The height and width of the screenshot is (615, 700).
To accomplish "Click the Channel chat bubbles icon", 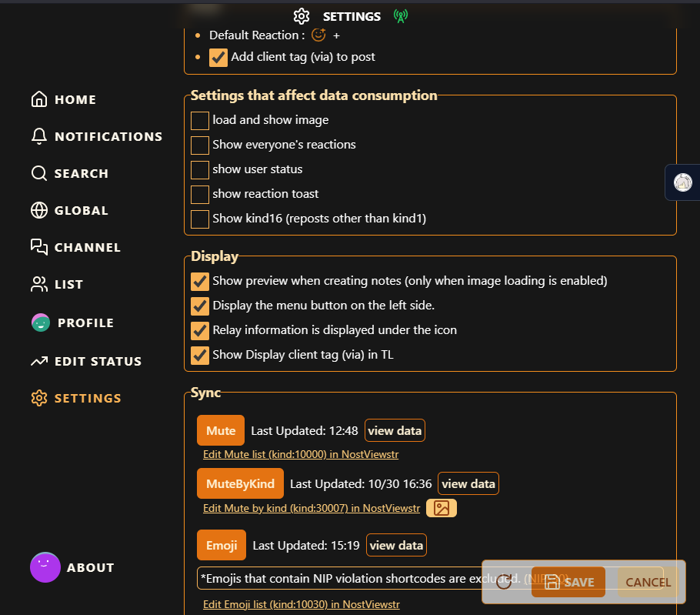I will (38, 247).
